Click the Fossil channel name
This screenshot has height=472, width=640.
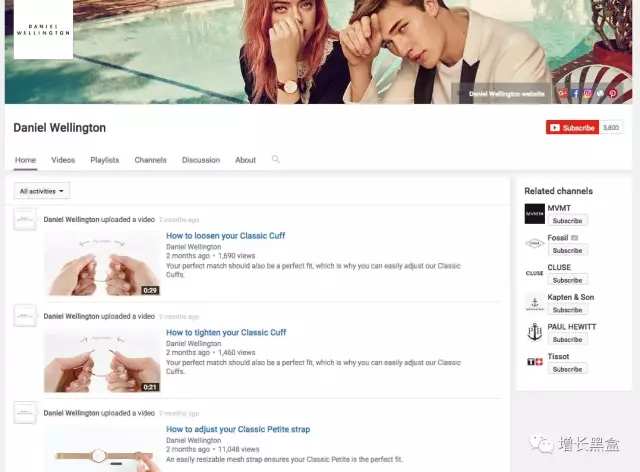click(558, 238)
